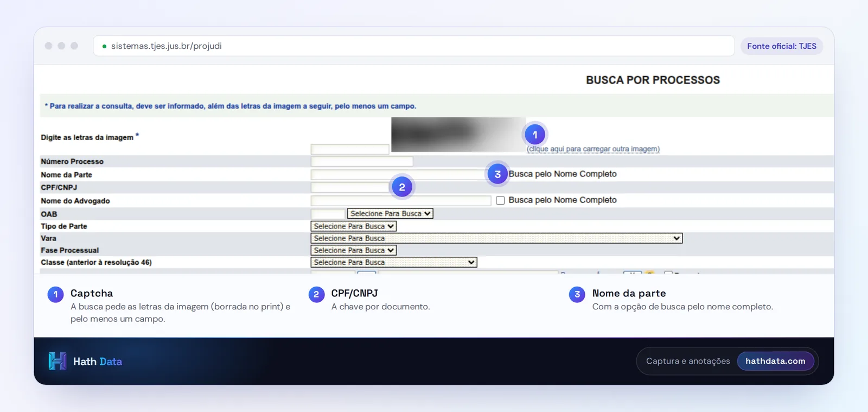Click the sistemas.tjes.jus.br/projudi address bar
The image size is (868, 412).
(x=414, y=46)
